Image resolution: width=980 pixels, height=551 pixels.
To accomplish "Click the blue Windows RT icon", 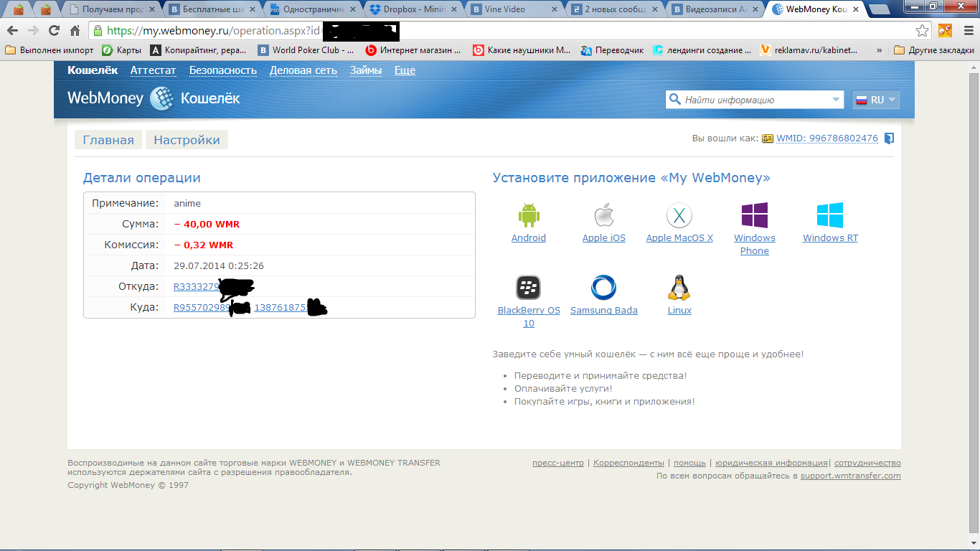I will [830, 215].
